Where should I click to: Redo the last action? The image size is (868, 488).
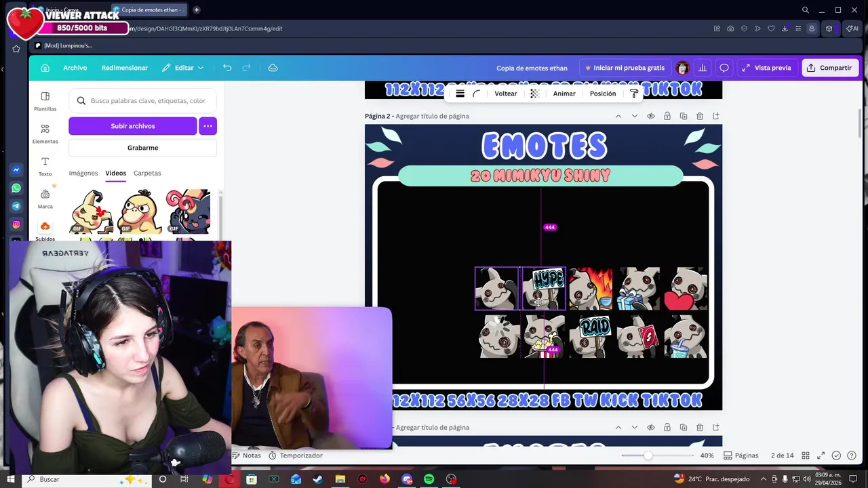246,68
